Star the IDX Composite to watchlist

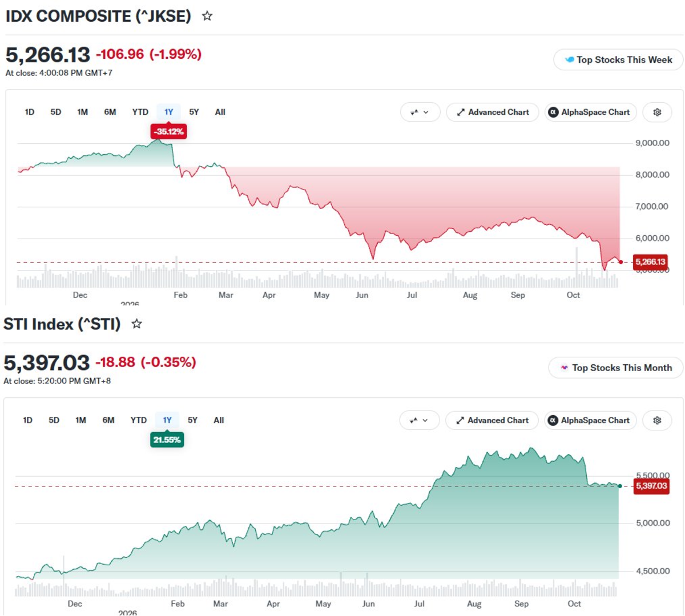(x=207, y=16)
